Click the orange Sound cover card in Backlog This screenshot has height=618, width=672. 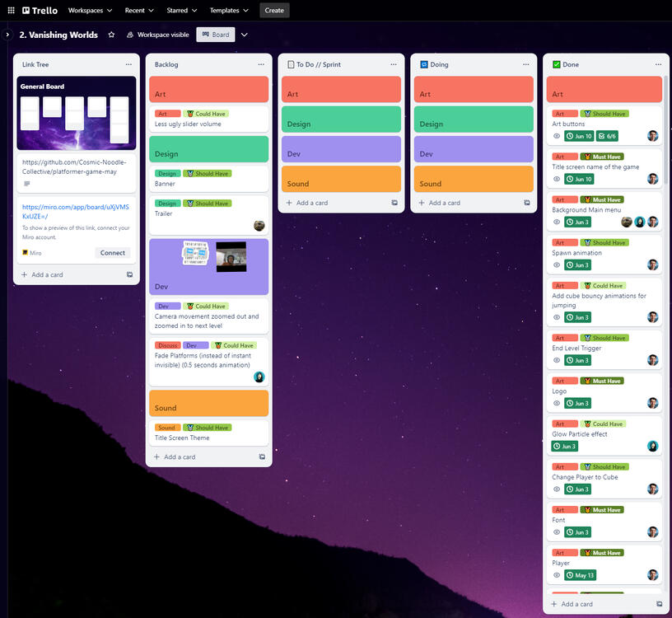pos(208,403)
